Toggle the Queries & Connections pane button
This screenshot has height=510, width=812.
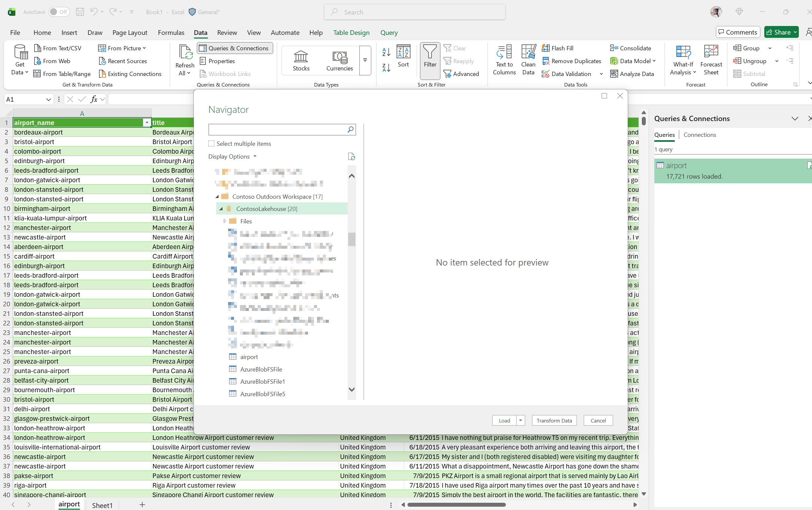pyautogui.click(x=235, y=48)
